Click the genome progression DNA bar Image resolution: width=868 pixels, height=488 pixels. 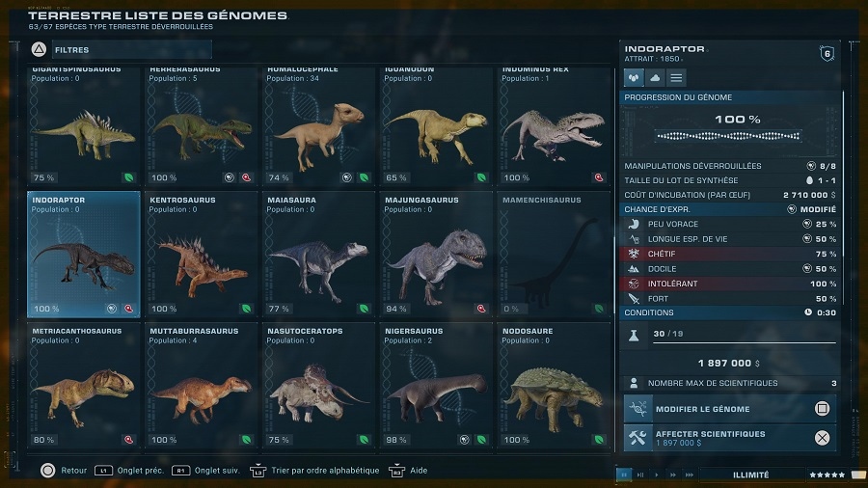click(728, 136)
